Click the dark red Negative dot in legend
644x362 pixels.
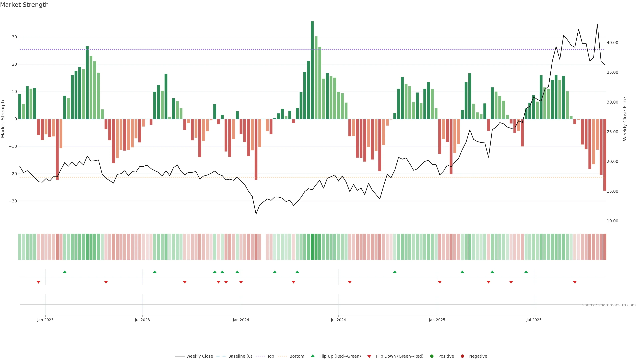click(x=462, y=356)
